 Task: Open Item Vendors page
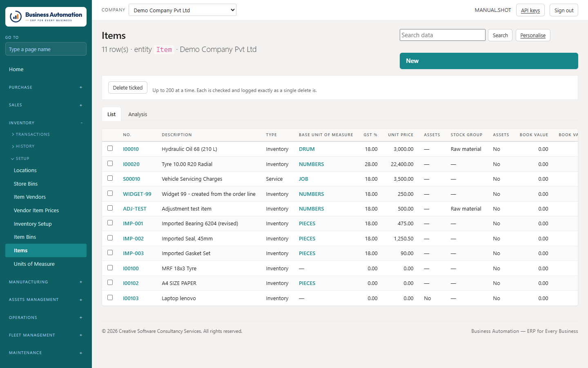pyautogui.click(x=46, y=197)
